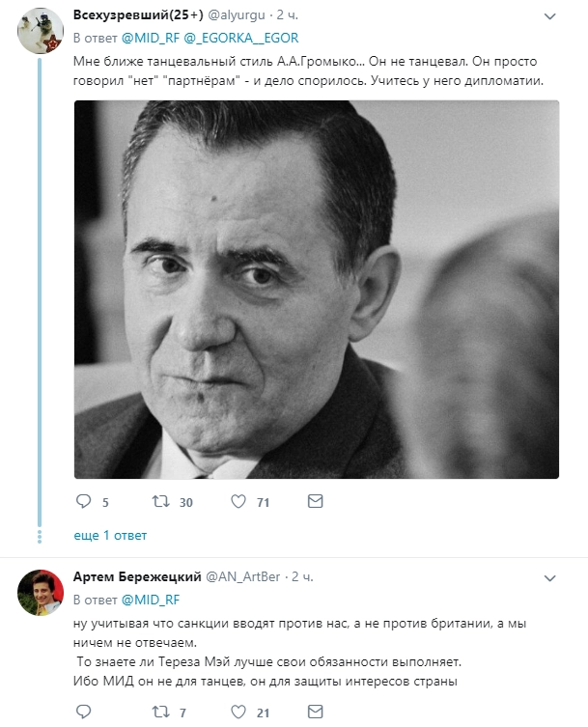
Task: Open Всехузревший(25+) profile name
Action: click(x=132, y=15)
